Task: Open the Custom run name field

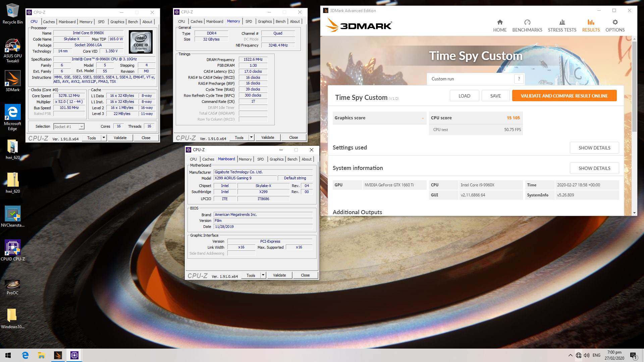Action: pyautogui.click(x=471, y=79)
